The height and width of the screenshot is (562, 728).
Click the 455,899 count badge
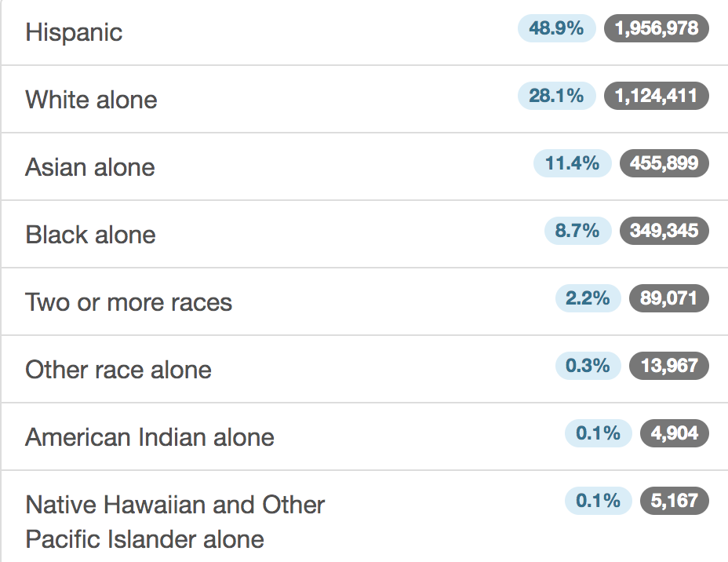click(x=664, y=163)
